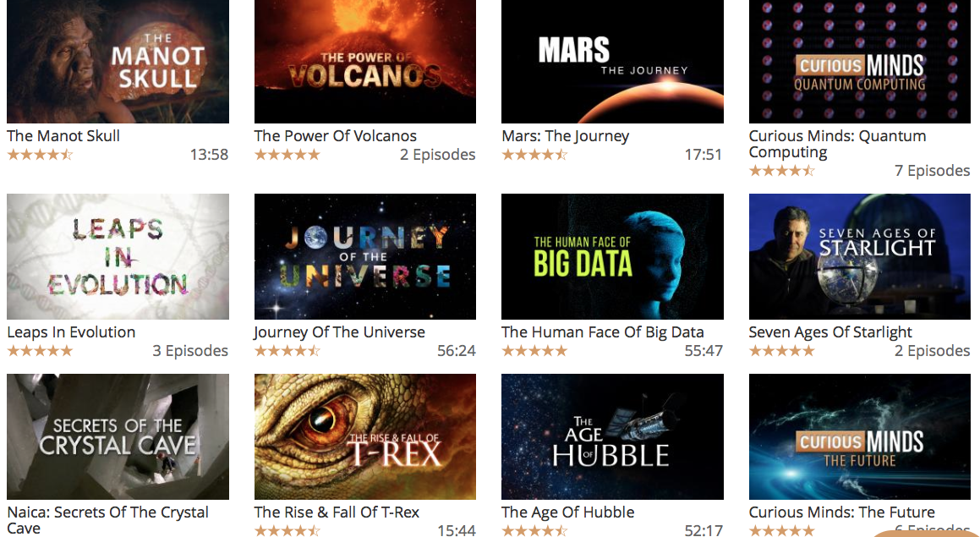Select The Age Of Hubble thumbnail
980x537 pixels.
612,436
